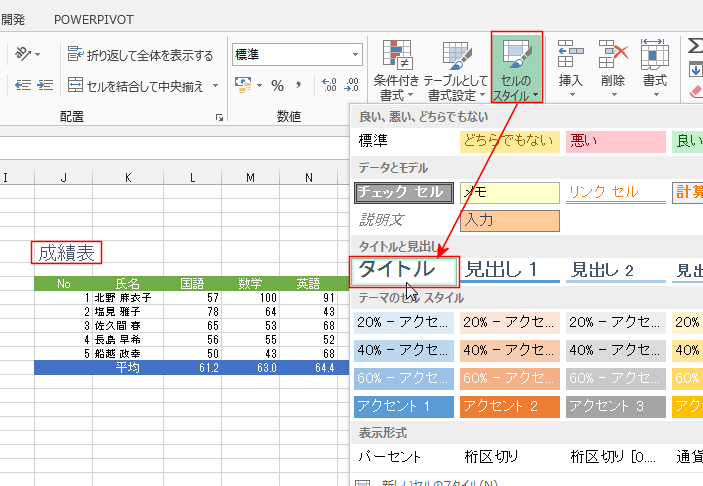Switch to the POWERPIVOT tab
Viewport: 703px width, 486px height.
pos(93,19)
